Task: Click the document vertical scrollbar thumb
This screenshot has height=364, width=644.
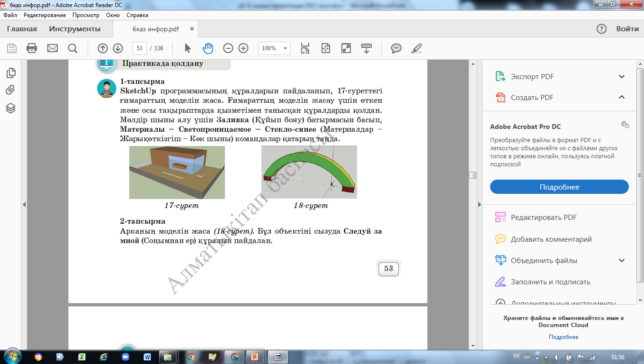Action: pyautogui.click(x=473, y=175)
